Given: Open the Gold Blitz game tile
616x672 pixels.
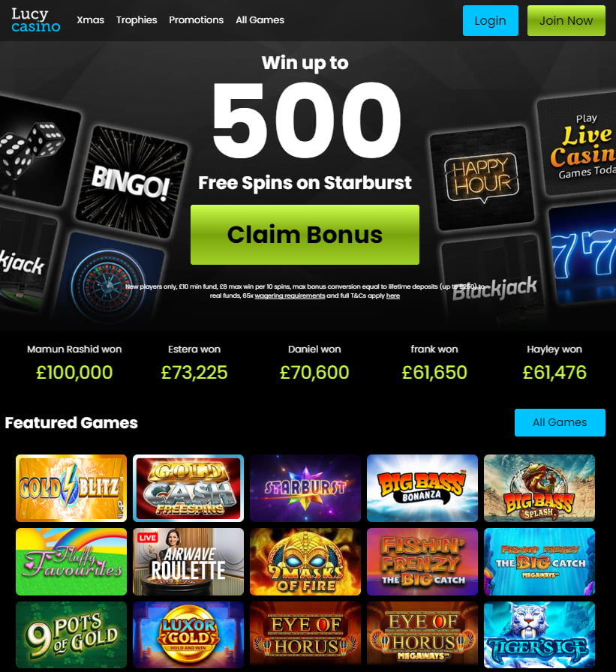Looking at the screenshot, I should click(71, 488).
